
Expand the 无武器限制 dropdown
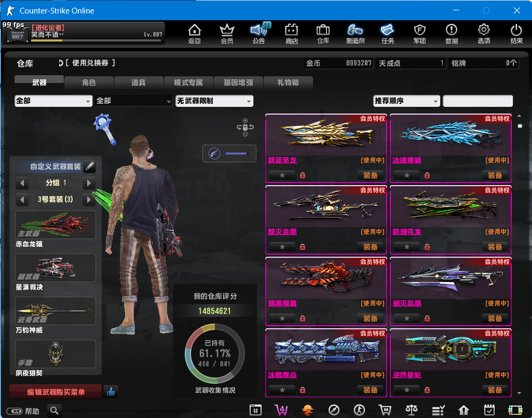click(x=214, y=101)
